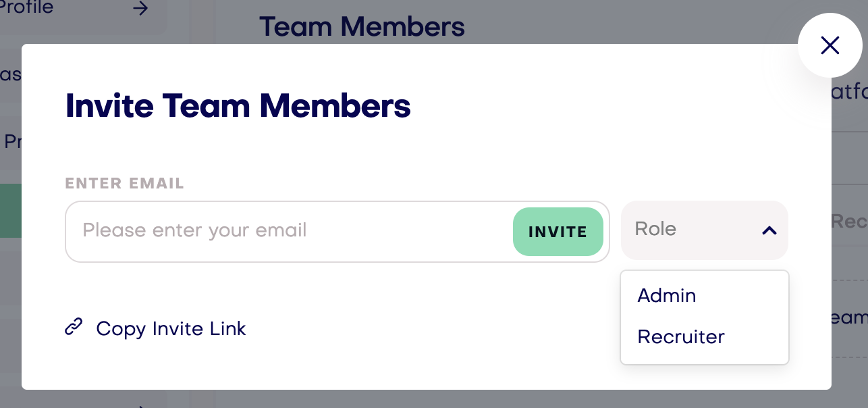Click the arrow icon beside Profile
The image size is (868, 408).
click(x=140, y=9)
